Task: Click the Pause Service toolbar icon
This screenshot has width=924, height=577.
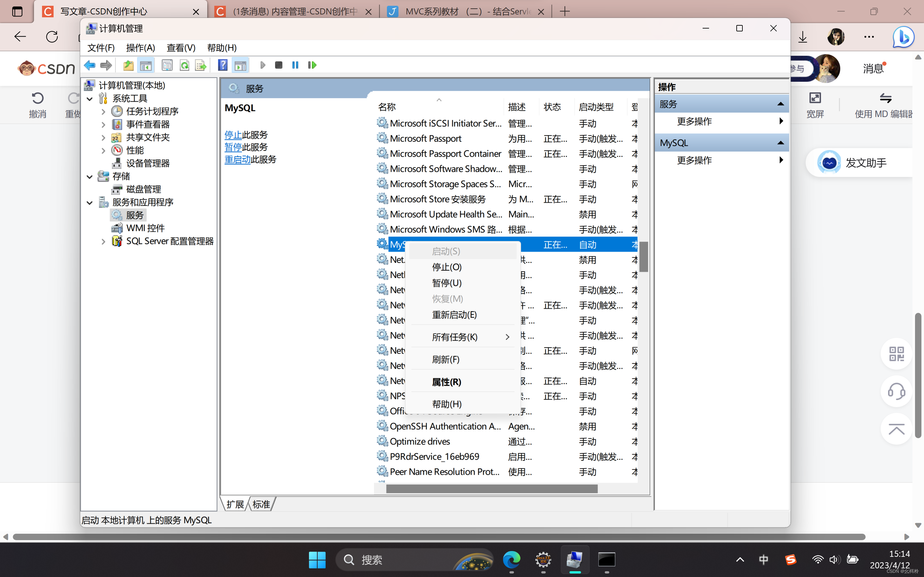Action: click(295, 65)
